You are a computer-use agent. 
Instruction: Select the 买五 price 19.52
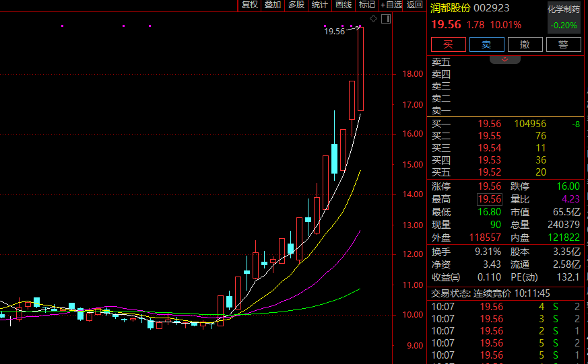click(490, 172)
